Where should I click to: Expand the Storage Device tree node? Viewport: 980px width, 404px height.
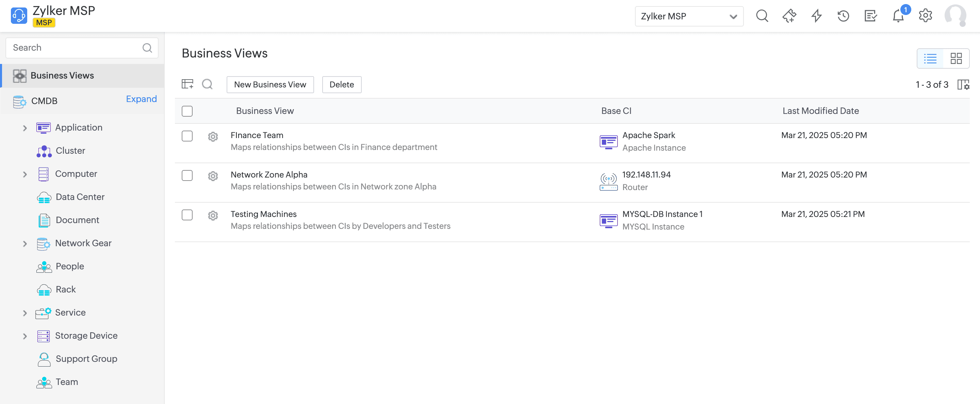click(x=25, y=336)
